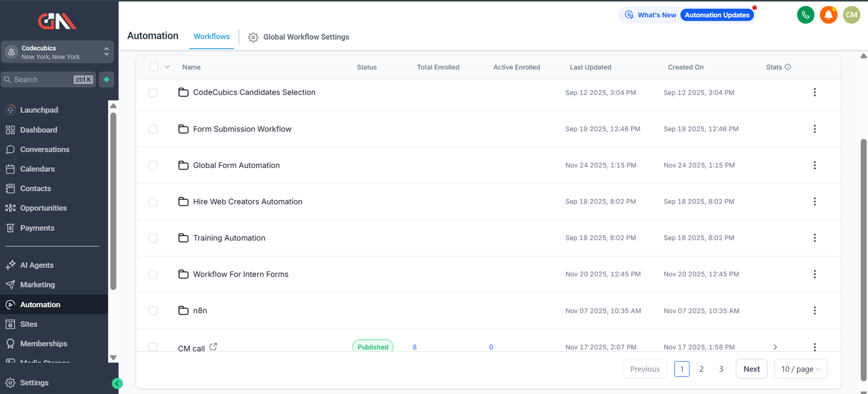This screenshot has width=868, height=394.
Task: Click the Automation Updates button
Action: tap(717, 15)
